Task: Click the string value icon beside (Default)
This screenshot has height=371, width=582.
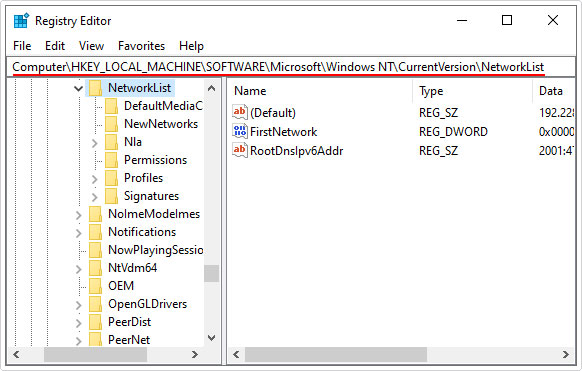Action: point(240,112)
